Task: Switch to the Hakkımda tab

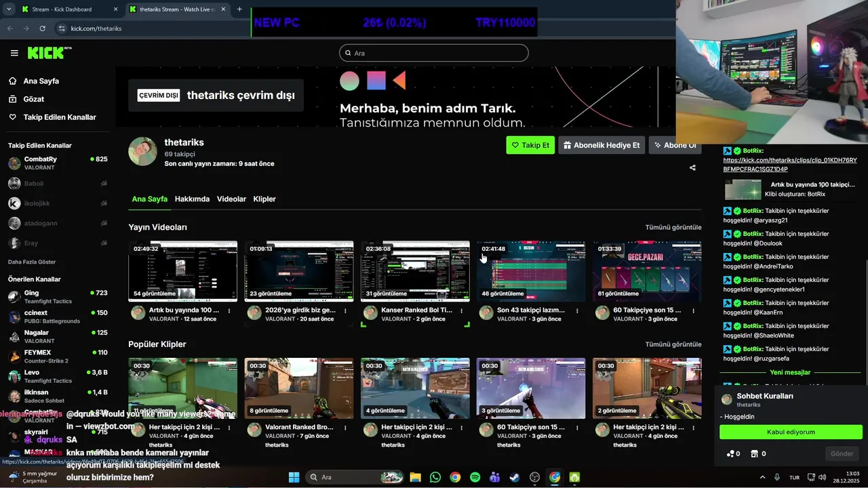Action: pos(192,199)
